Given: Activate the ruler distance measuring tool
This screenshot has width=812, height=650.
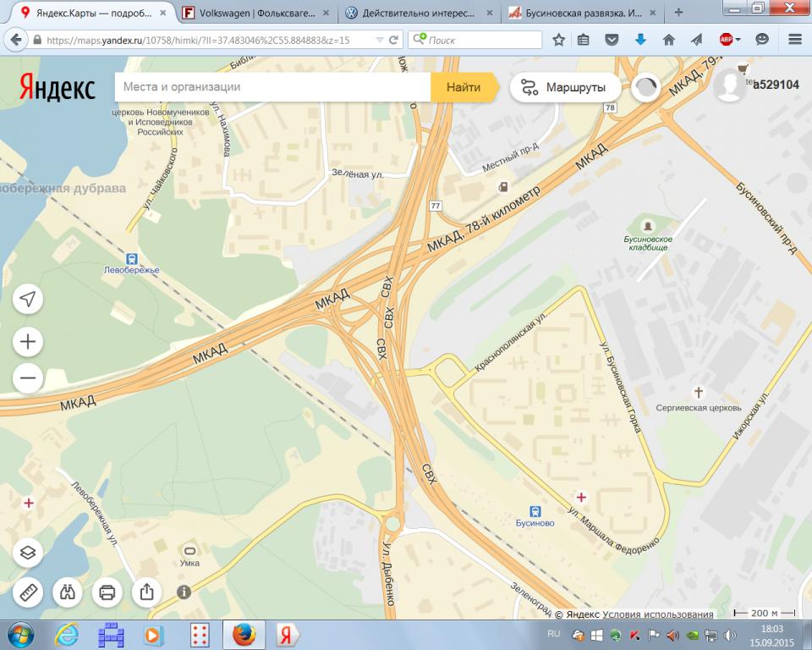Looking at the screenshot, I should point(29,592).
